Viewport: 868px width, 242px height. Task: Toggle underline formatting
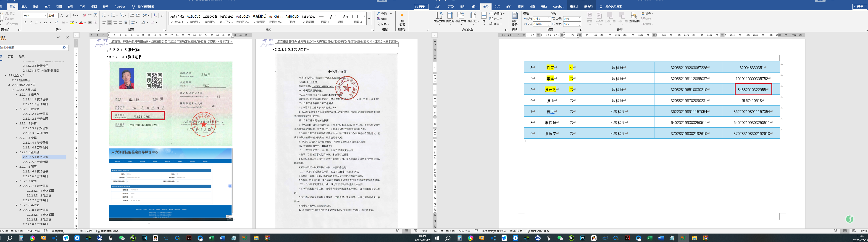37,23
